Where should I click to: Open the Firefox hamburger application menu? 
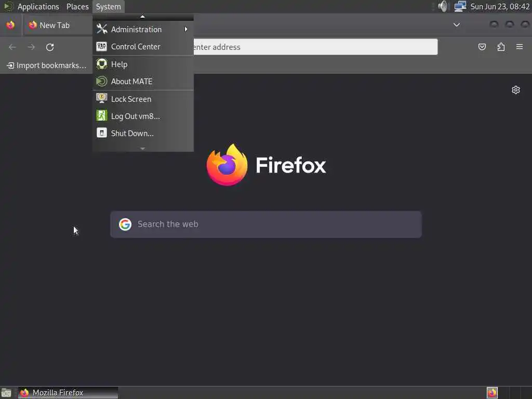520,47
